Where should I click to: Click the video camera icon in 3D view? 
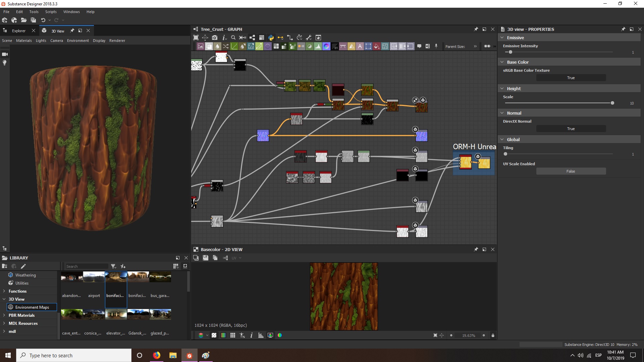click(5, 54)
